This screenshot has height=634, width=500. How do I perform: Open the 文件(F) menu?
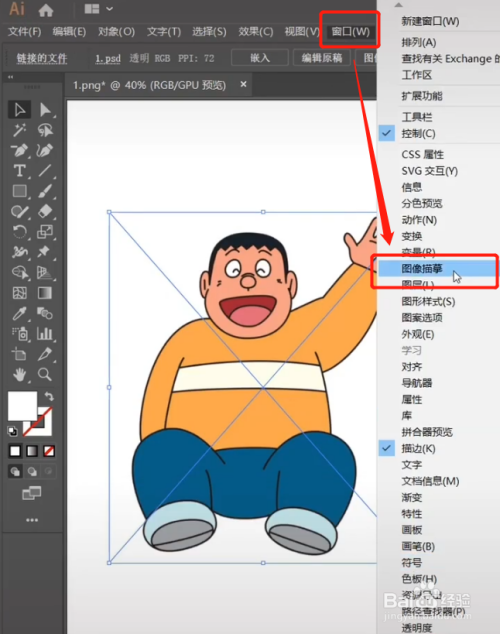click(x=25, y=32)
